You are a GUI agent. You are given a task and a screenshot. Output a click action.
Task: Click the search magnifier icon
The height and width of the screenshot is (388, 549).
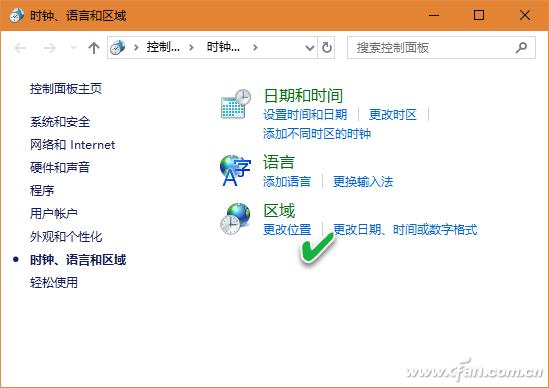521,47
